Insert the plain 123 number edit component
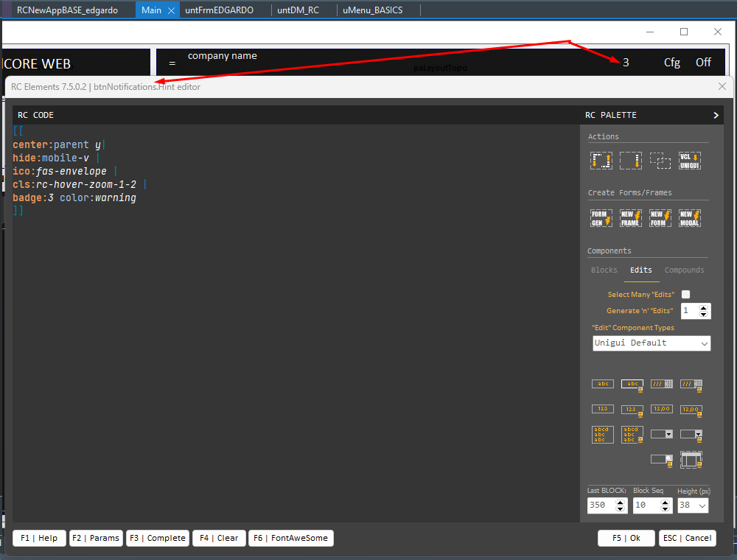 (x=602, y=409)
